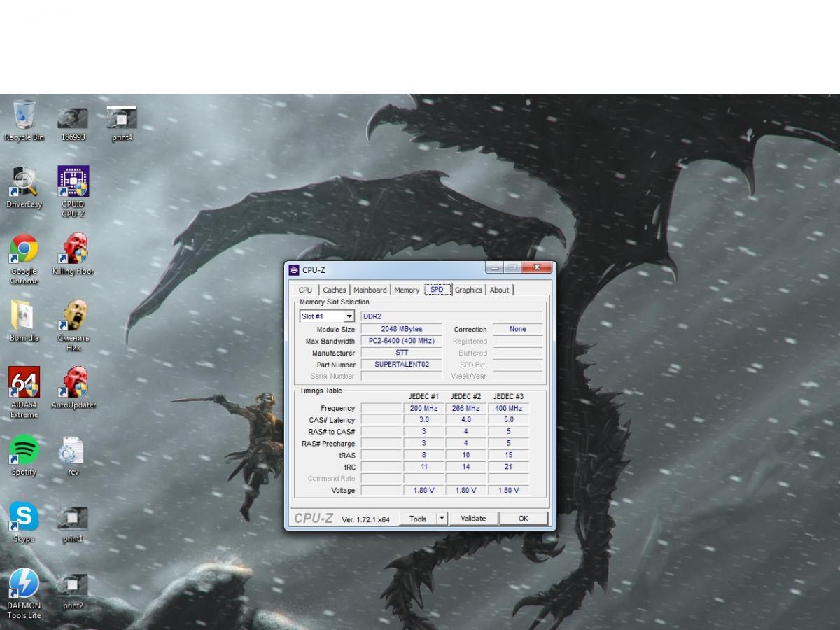Select the Сменить Ник desktop shortcut

[x=73, y=326]
